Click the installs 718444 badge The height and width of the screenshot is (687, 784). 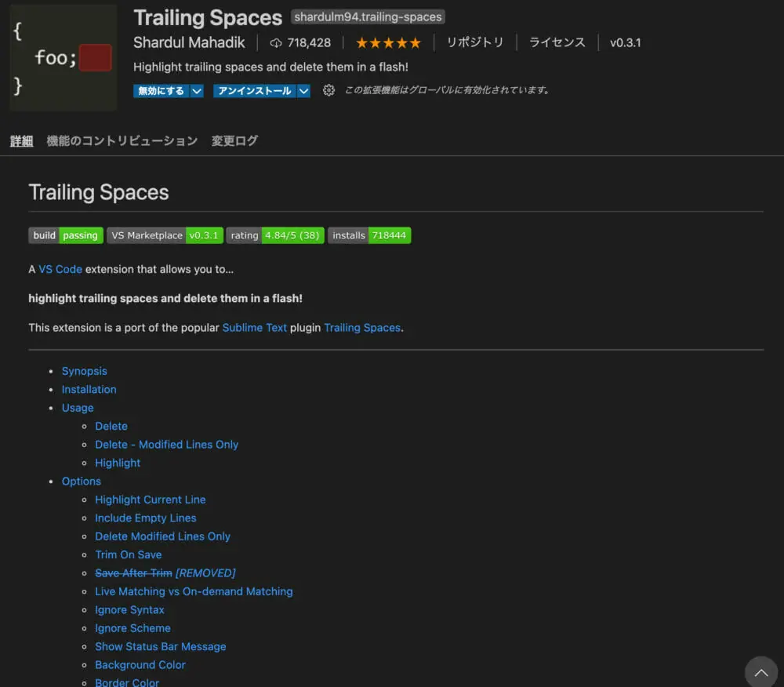(369, 235)
